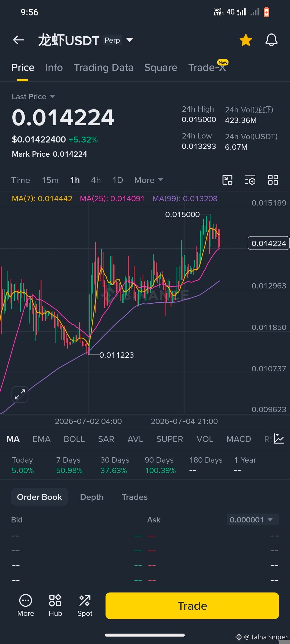This screenshot has width=290, height=644.
Task: Open price alerts bell icon
Action: click(271, 40)
